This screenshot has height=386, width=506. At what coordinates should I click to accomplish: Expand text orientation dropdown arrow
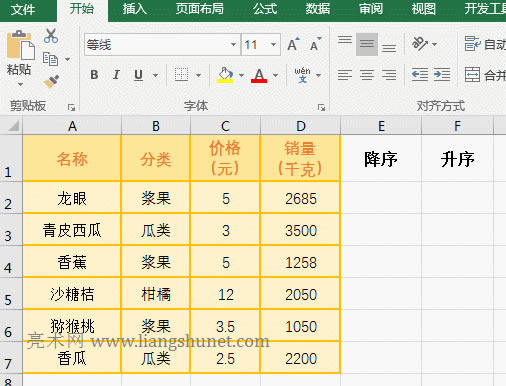pyautogui.click(x=434, y=44)
